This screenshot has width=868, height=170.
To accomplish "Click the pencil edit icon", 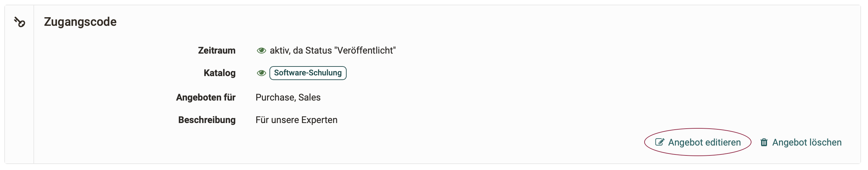I will (x=659, y=142).
